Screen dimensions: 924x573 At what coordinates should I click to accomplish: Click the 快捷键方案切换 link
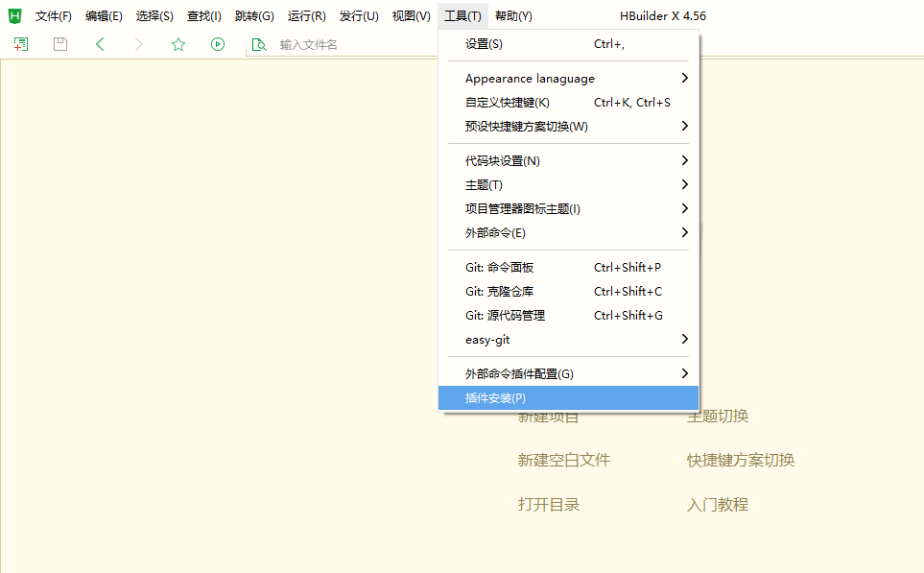[741, 461]
